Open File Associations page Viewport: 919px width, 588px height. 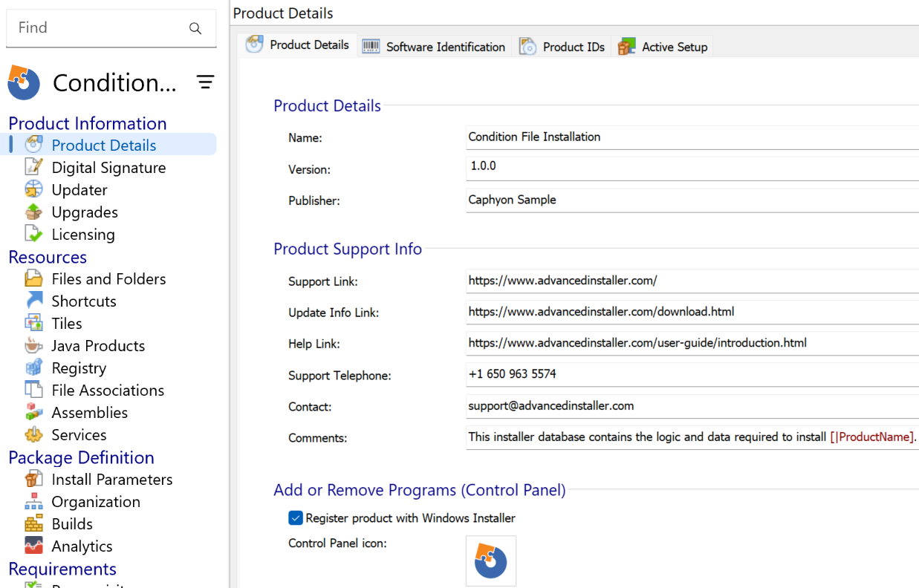pyautogui.click(x=108, y=390)
